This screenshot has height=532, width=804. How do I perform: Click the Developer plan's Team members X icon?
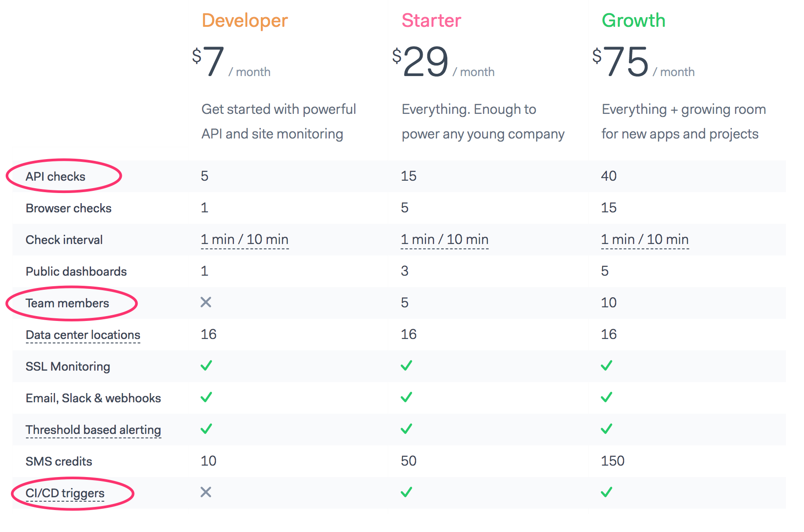(x=206, y=302)
